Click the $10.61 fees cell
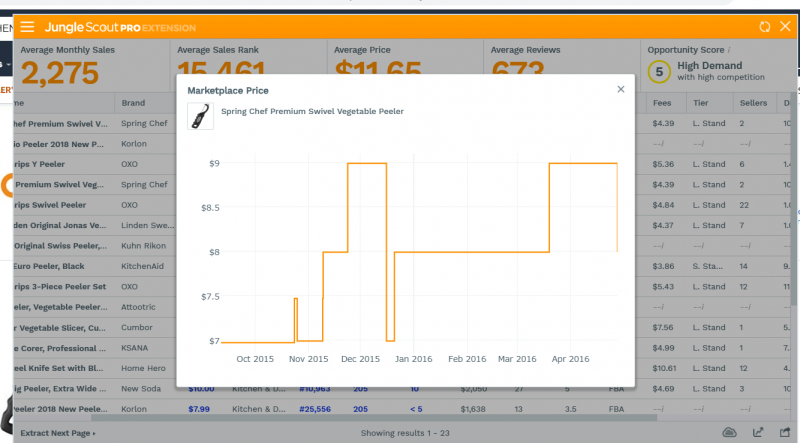This screenshot has width=800, height=443. pos(664,368)
